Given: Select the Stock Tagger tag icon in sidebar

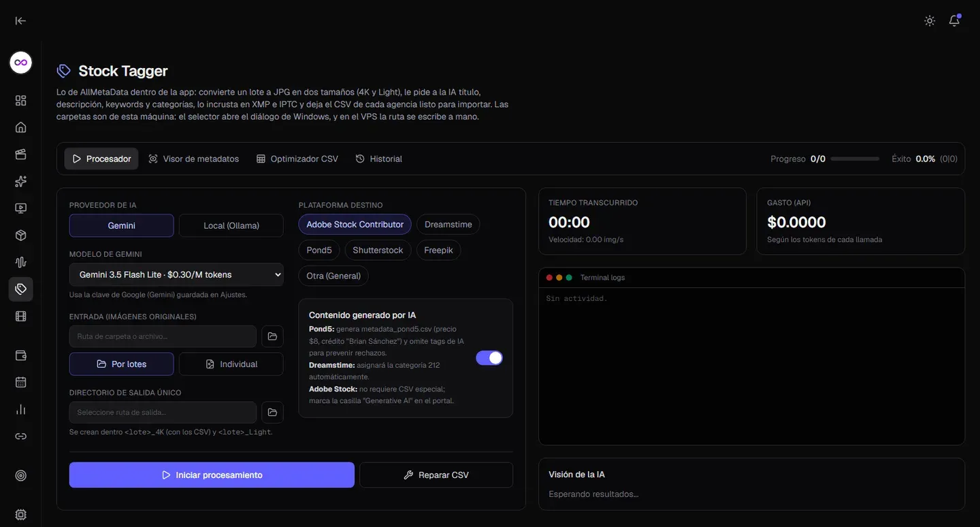Looking at the screenshot, I should (x=21, y=289).
